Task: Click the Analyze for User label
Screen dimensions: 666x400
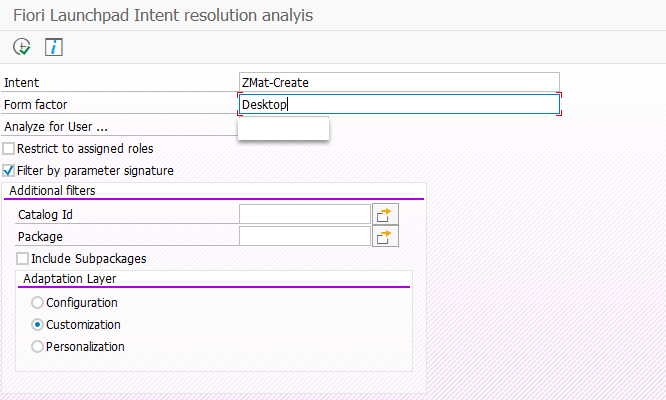Action: (x=56, y=127)
